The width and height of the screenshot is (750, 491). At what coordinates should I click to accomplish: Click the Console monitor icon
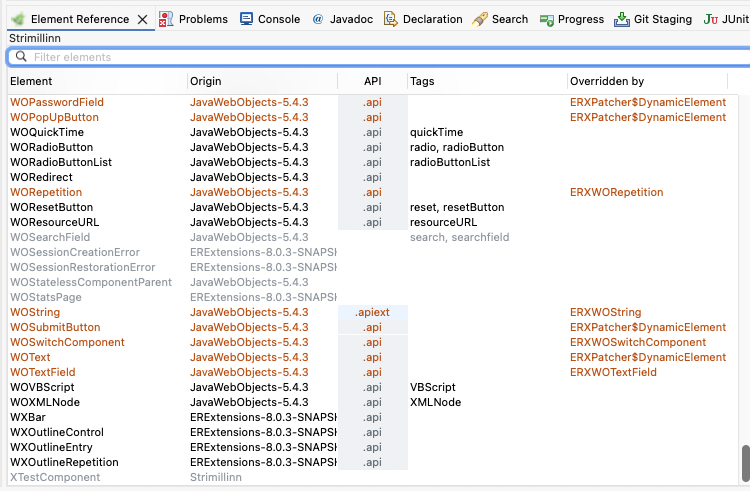tap(246, 19)
